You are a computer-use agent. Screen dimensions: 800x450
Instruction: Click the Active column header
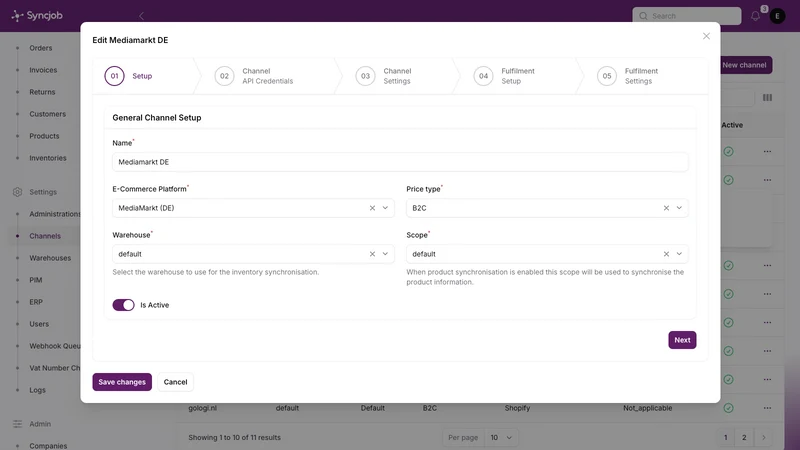click(x=732, y=125)
